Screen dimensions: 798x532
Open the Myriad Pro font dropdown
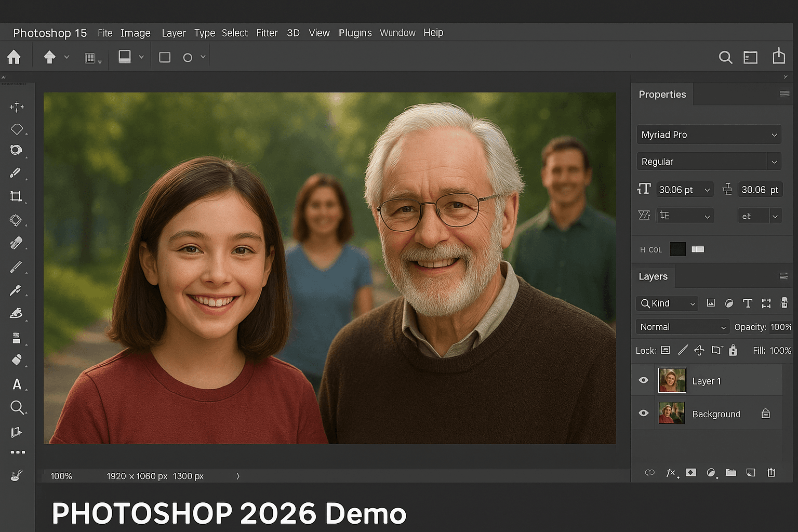(x=709, y=134)
